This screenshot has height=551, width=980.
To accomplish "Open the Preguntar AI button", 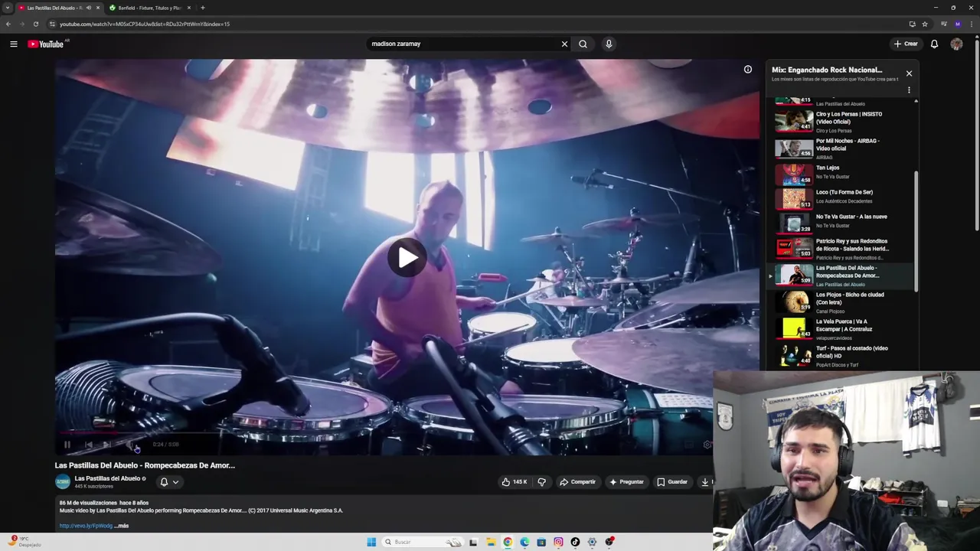I will 626,481.
